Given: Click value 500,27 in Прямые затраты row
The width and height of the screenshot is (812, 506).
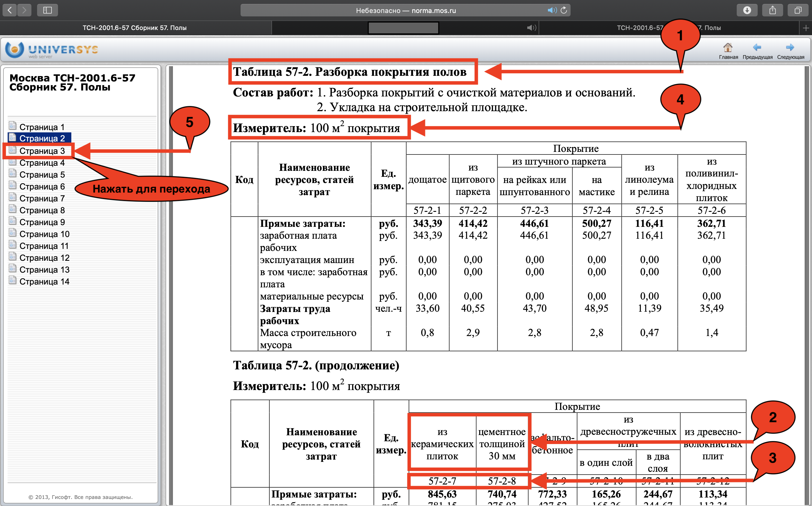Looking at the screenshot, I should point(597,223).
